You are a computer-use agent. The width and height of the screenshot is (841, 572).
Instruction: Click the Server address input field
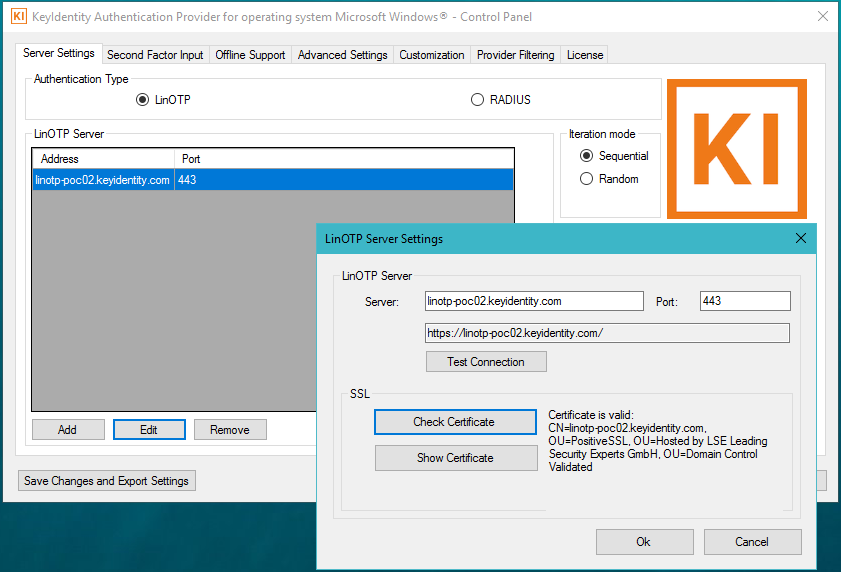coord(533,301)
